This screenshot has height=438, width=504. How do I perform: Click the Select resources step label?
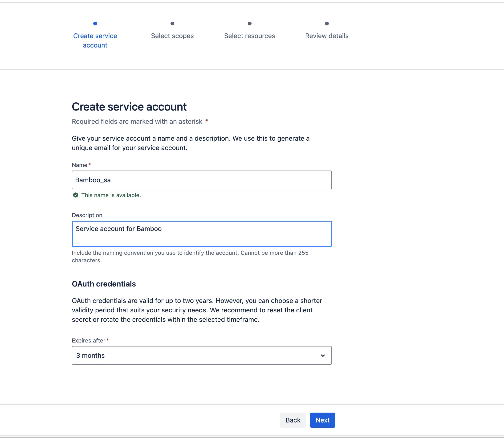pyautogui.click(x=249, y=36)
